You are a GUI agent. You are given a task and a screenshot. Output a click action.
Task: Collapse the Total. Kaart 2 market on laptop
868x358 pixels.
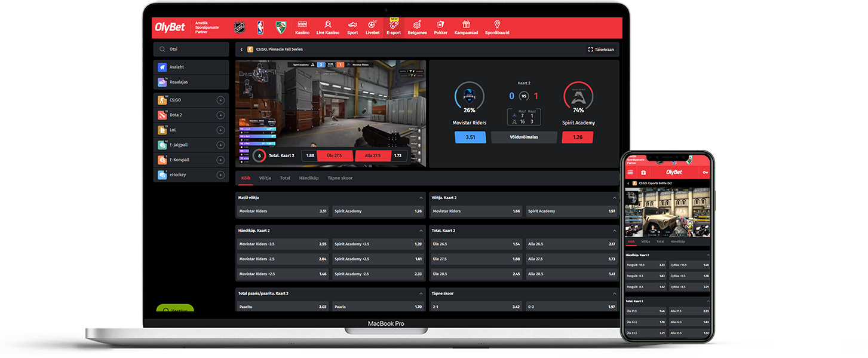(614, 230)
